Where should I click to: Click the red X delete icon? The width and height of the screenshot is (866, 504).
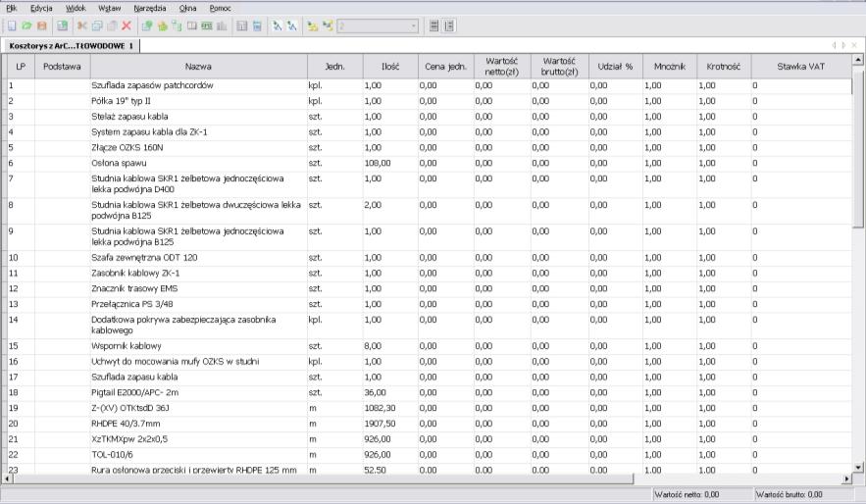tap(127, 25)
